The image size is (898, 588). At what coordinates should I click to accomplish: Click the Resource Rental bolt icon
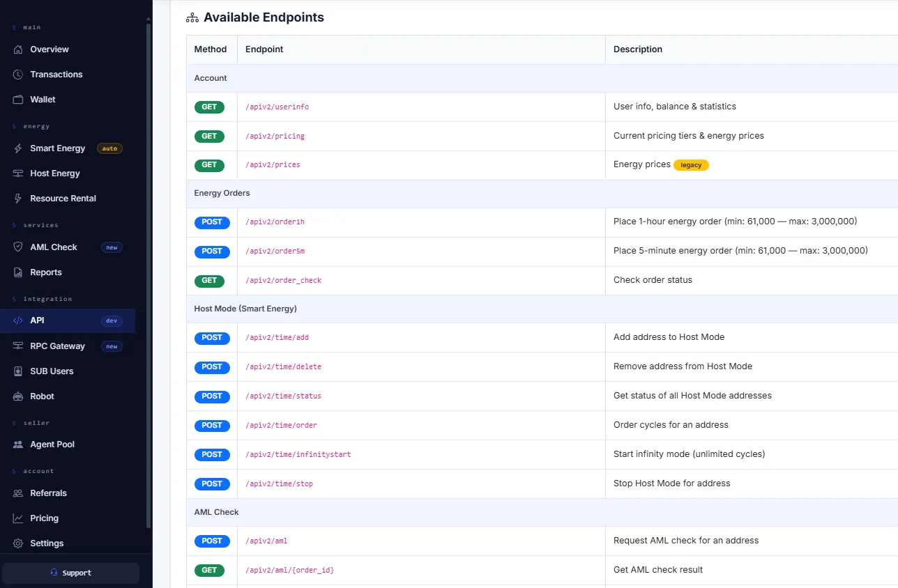[18, 199]
